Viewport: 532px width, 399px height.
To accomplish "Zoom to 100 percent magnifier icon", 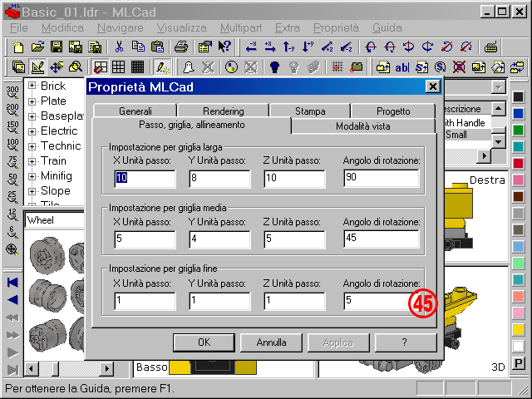I will 12,145.
